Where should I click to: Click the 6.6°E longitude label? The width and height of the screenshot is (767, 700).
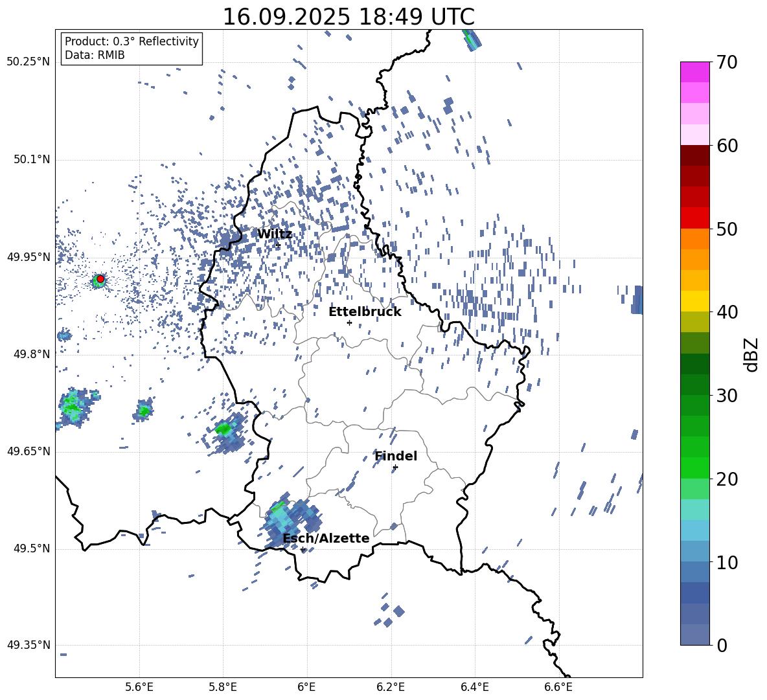pos(558,688)
